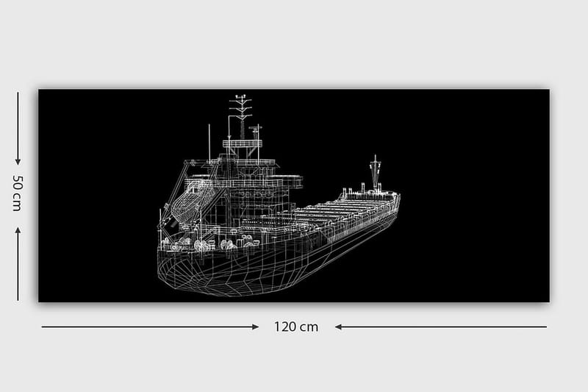Click the horizontal width dimension line's right end
The width and height of the screenshot is (588, 392).
[545, 327]
